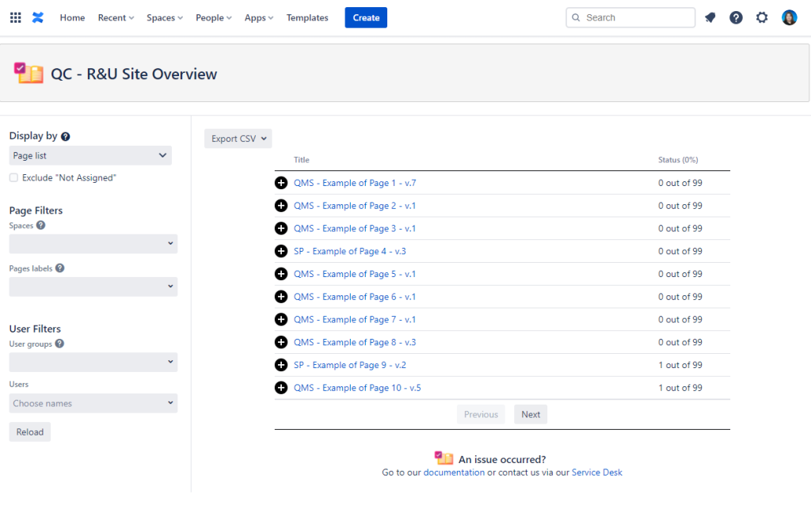Click the help icon beside Display by
The height and width of the screenshot is (532, 811).
click(x=66, y=136)
